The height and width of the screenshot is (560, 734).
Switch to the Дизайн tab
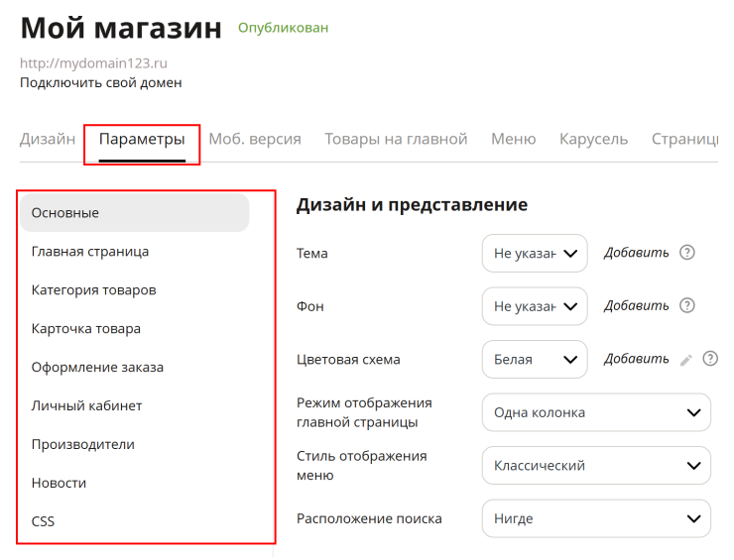[x=48, y=139]
